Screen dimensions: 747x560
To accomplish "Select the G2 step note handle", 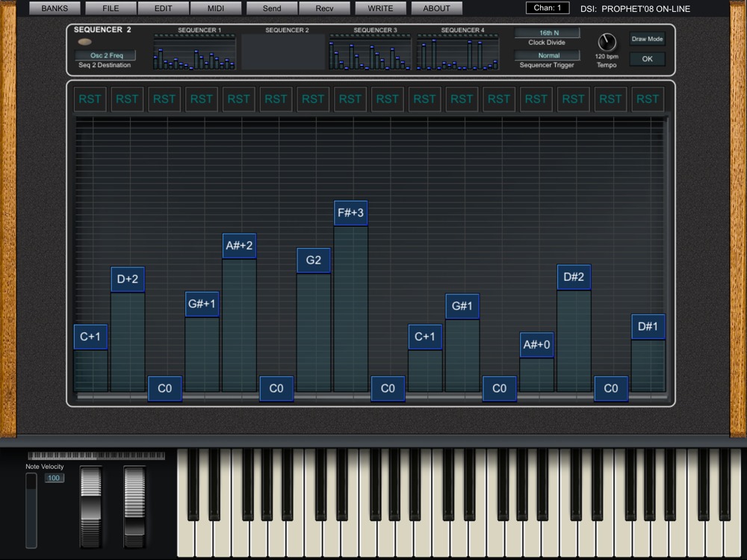I will coord(313,261).
